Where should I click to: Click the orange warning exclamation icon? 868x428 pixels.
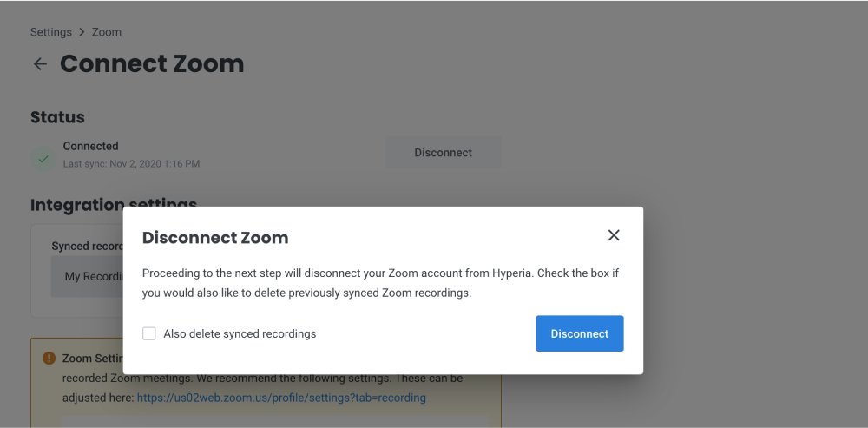click(x=49, y=358)
